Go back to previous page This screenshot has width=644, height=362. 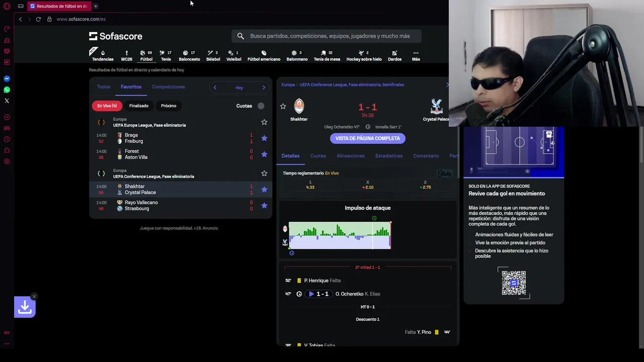click(20, 19)
